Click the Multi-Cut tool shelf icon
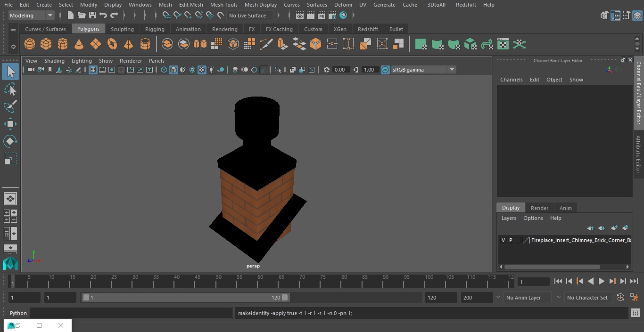Viewport: 644px width, 332px height. [266, 44]
